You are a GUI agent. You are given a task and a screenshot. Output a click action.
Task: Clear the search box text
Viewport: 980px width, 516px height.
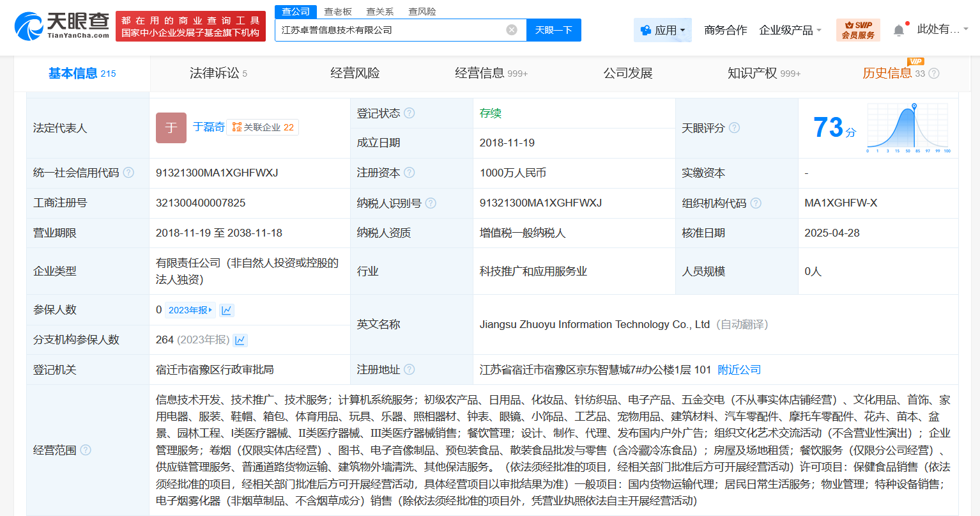511,30
